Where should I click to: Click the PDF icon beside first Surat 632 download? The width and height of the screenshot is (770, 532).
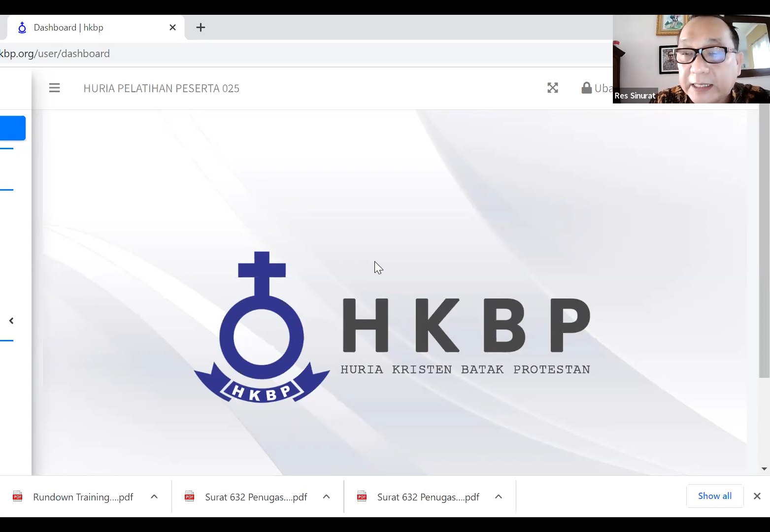[x=190, y=497]
